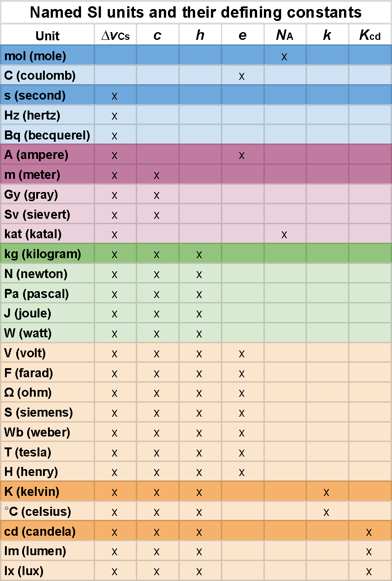392x581 pixels.
Task: Select the NA column header
Action: pos(285,36)
